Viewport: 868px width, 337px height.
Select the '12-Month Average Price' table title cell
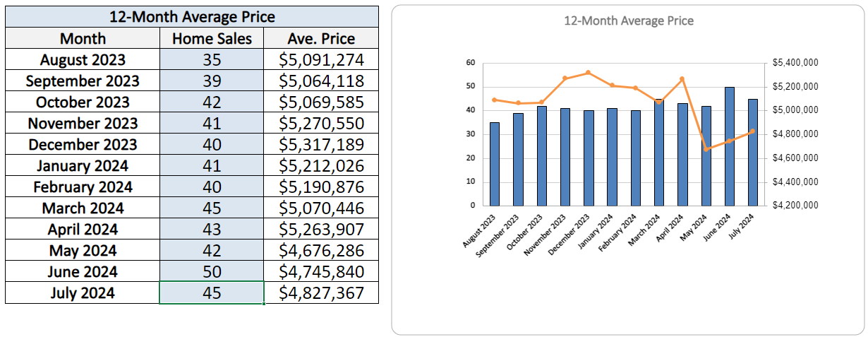pos(192,16)
